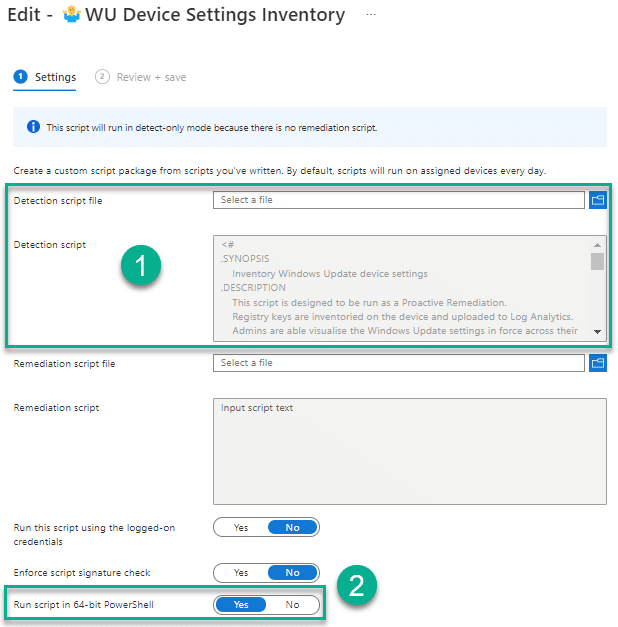Click the Detection script scrollbar thumb

pyautogui.click(x=597, y=262)
